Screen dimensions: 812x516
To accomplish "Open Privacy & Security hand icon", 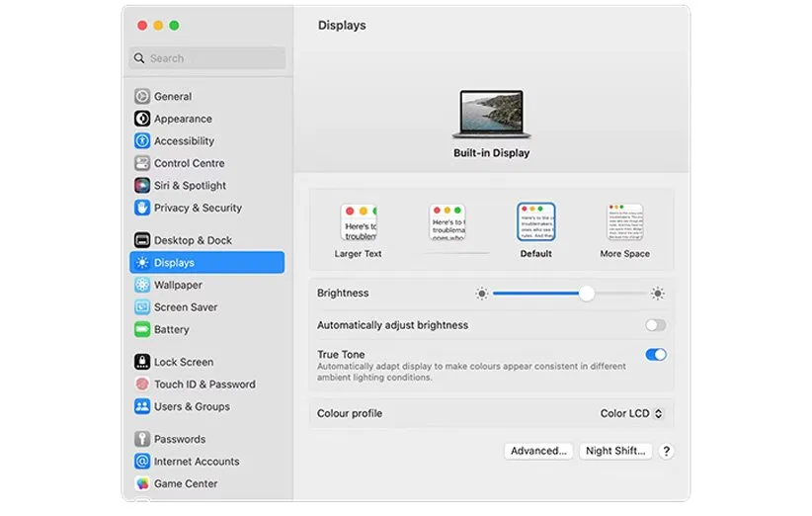I will tap(142, 208).
